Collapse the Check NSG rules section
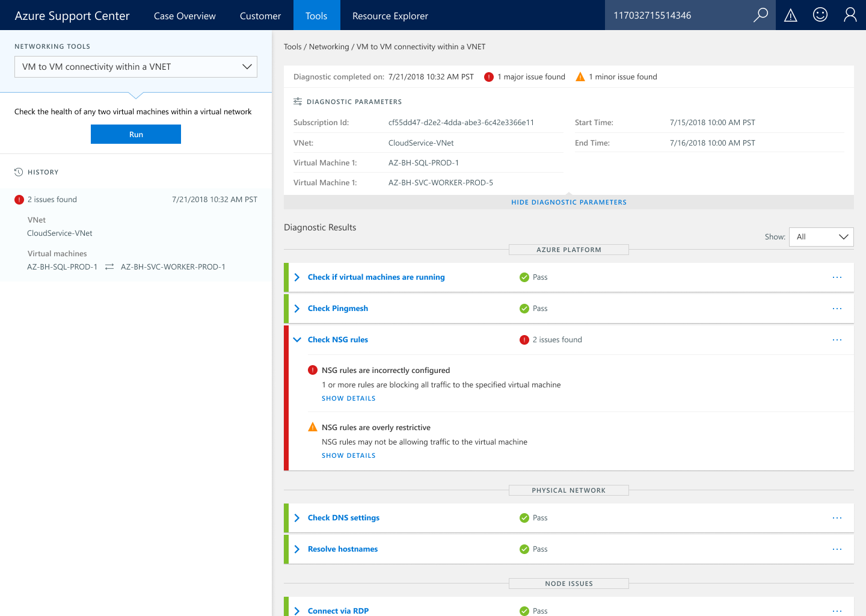866x616 pixels. (x=297, y=340)
